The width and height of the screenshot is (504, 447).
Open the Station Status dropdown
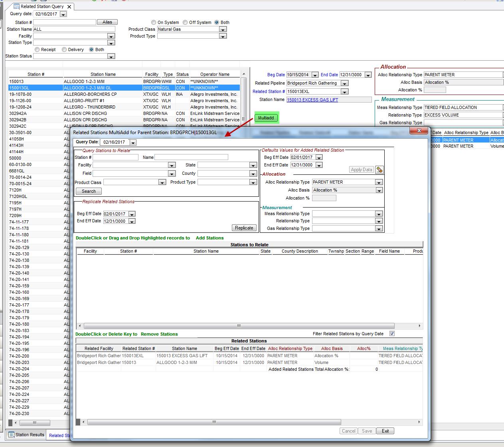click(x=111, y=56)
